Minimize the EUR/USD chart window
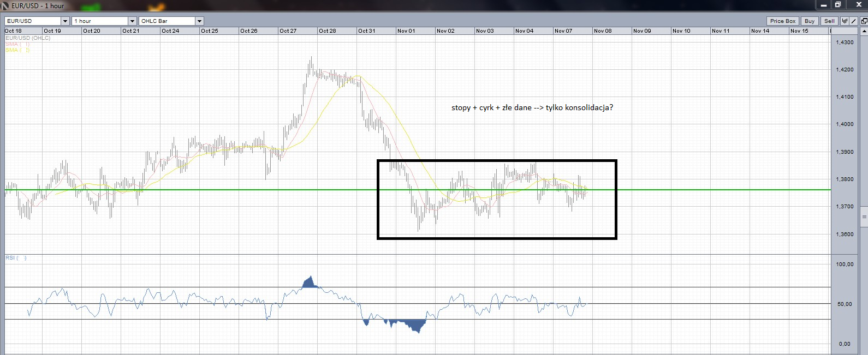868x355 pixels. coord(824,5)
